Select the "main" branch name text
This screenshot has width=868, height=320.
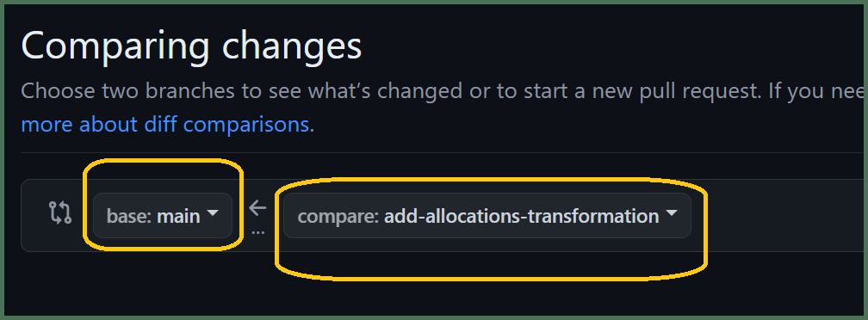[179, 216]
